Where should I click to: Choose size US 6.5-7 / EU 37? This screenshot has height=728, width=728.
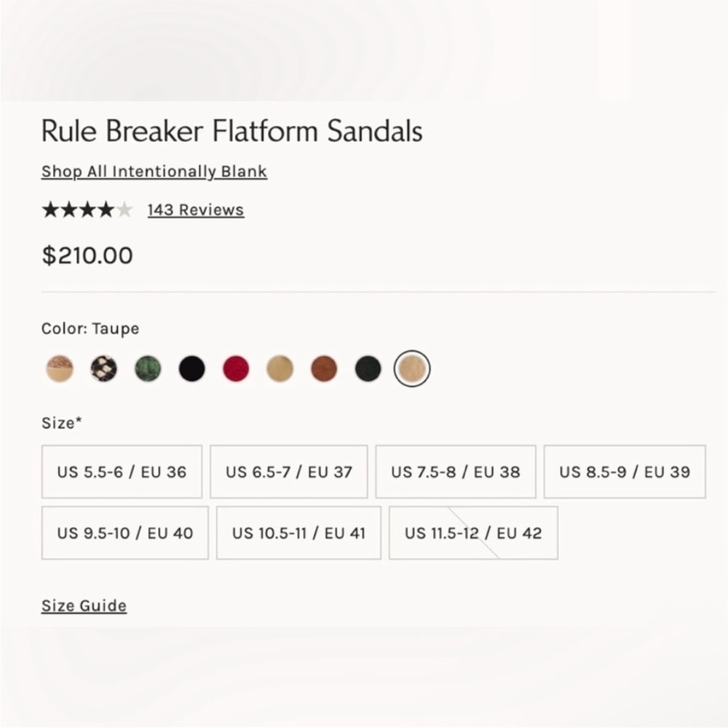point(289,472)
